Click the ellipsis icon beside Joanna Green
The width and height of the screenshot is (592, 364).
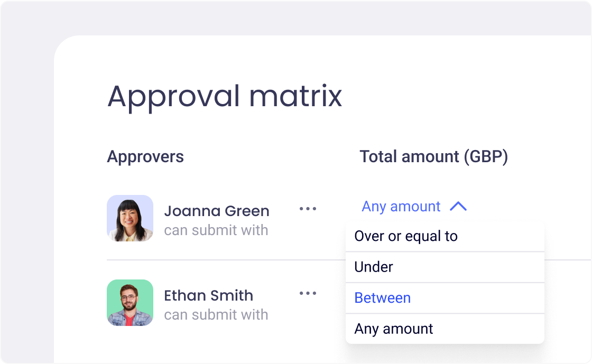click(x=308, y=209)
